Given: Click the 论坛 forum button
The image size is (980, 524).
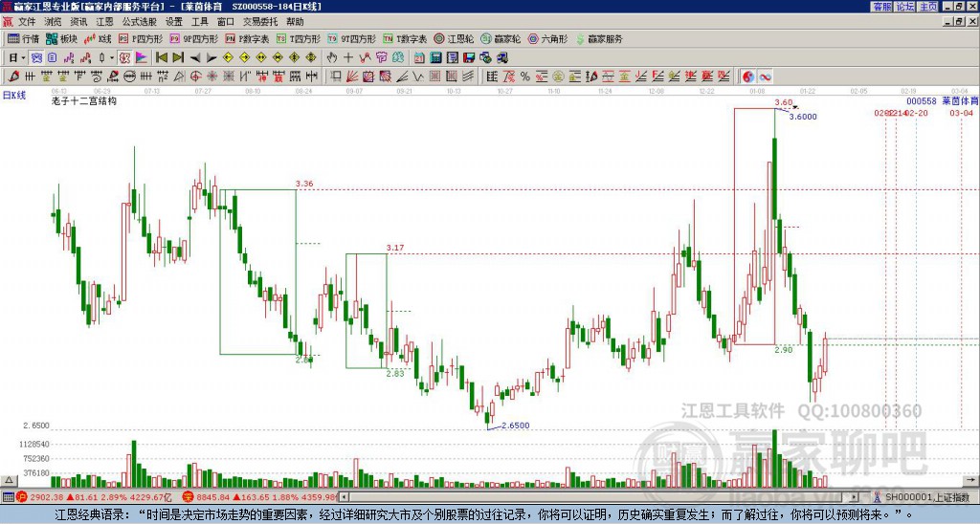Looking at the screenshot, I should pyautogui.click(x=904, y=7).
